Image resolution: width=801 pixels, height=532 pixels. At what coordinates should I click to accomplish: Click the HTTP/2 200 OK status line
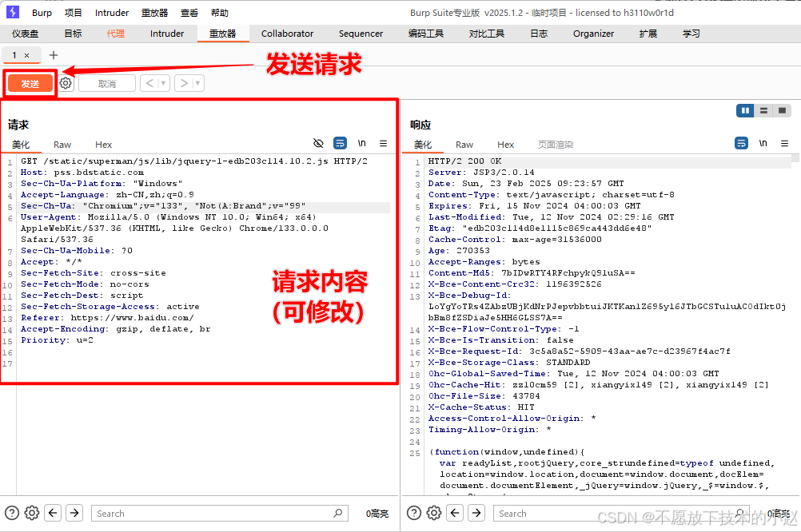pyautogui.click(x=464, y=161)
